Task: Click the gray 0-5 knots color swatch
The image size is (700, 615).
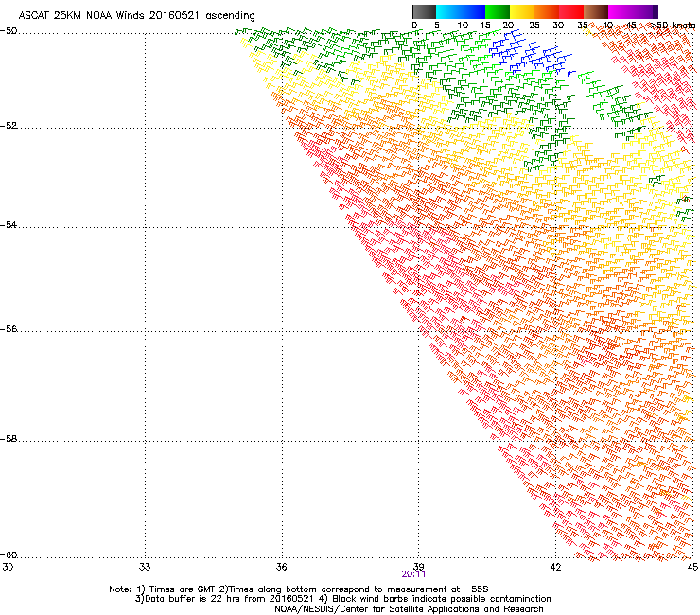Action: 424,11
